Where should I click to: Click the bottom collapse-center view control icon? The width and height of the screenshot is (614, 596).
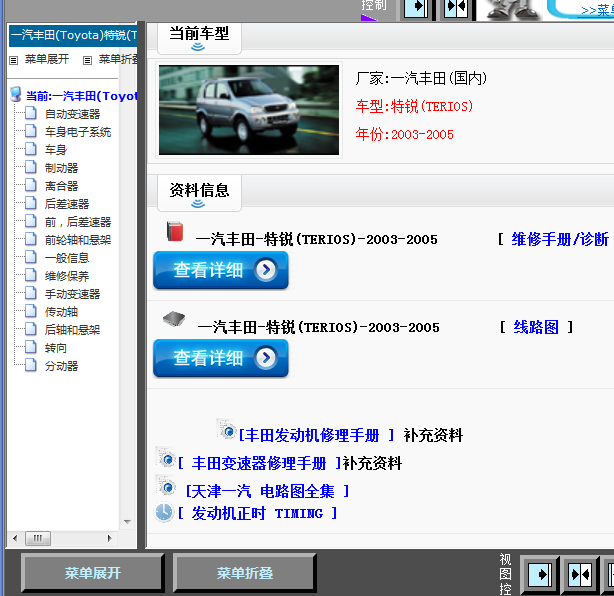point(580,574)
